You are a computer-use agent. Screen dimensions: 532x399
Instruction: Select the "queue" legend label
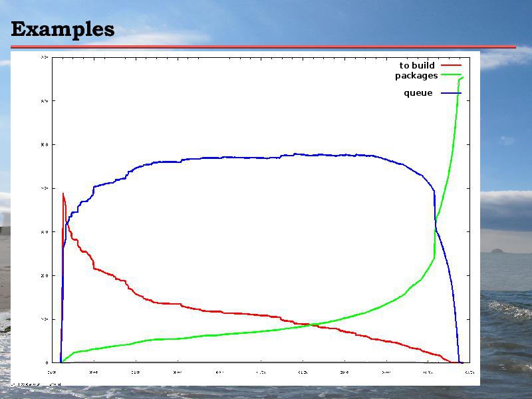click(x=418, y=93)
